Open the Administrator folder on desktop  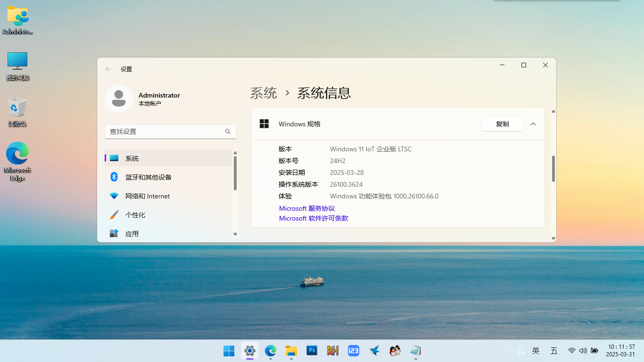[17, 21]
